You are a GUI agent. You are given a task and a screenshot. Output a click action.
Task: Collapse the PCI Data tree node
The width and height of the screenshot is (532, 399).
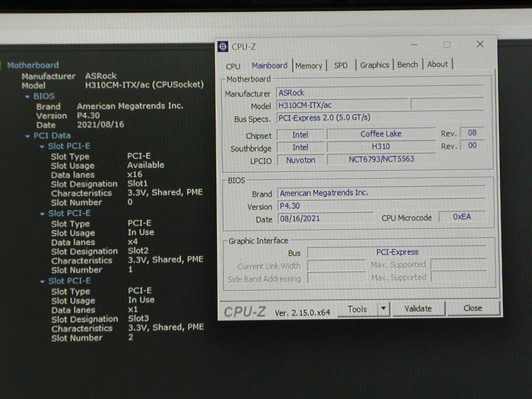pyautogui.click(x=27, y=136)
